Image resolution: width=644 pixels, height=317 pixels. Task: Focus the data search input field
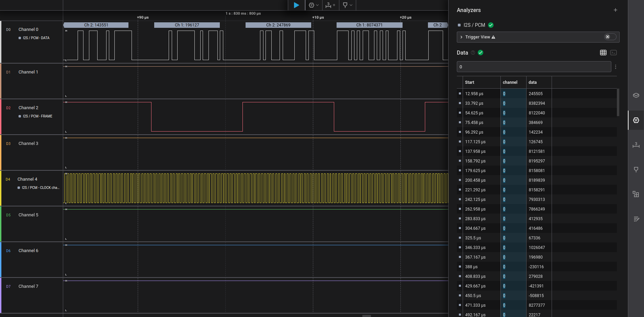[534, 67]
